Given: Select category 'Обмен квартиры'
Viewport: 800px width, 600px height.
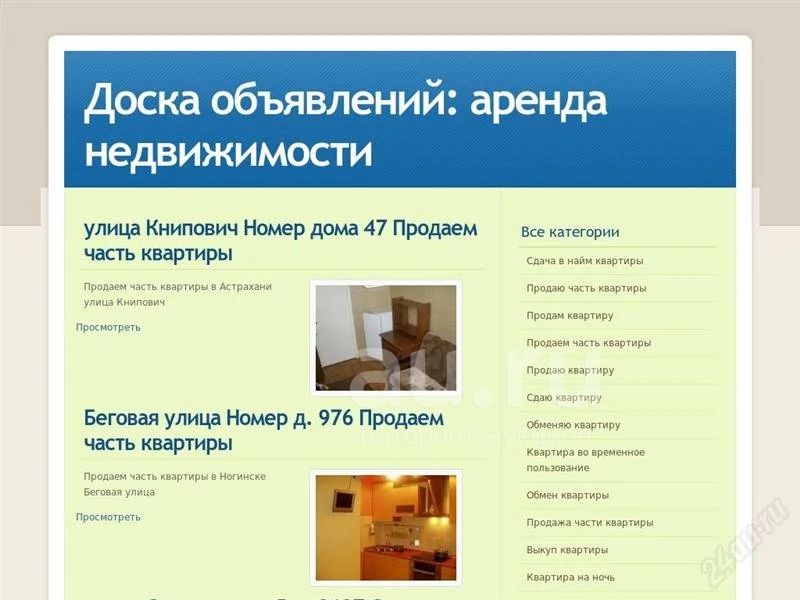Looking at the screenshot, I should pos(568,495).
